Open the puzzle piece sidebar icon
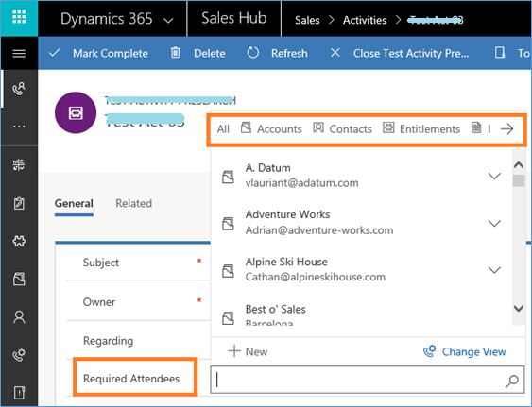This screenshot has height=407, width=532. coord(19,241)
